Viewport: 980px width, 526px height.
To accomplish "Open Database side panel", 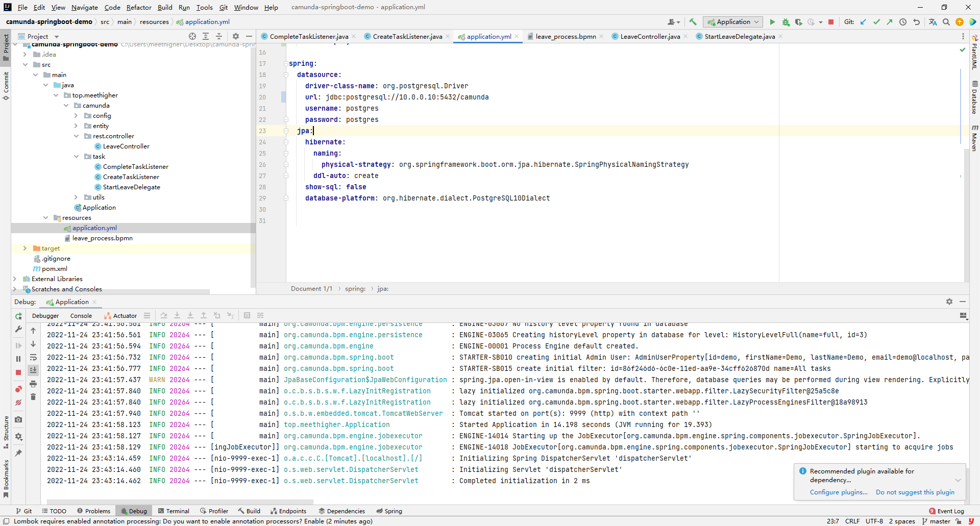I will pos(974,97).
